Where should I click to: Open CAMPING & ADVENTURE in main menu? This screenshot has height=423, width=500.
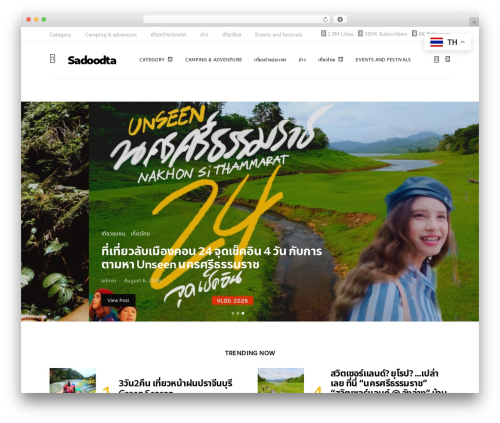(x=213, y=60)
